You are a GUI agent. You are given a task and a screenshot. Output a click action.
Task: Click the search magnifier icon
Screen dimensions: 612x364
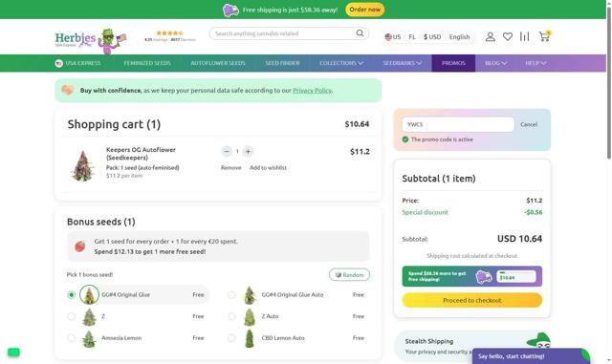point(360,33)
